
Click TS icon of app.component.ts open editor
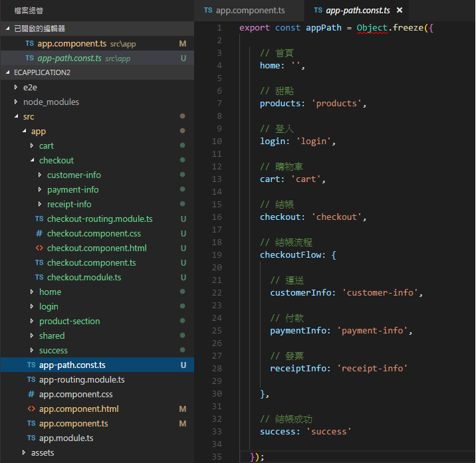click(30, 43)
